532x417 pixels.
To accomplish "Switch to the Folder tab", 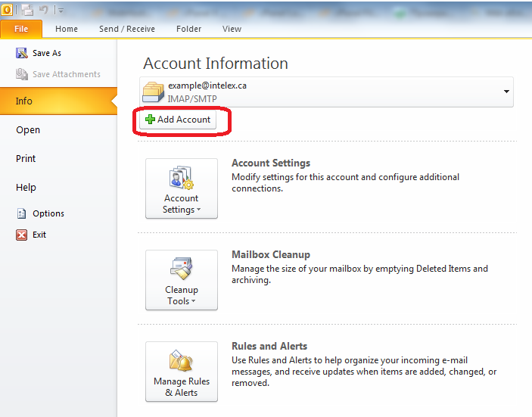I will click(188, 29).
